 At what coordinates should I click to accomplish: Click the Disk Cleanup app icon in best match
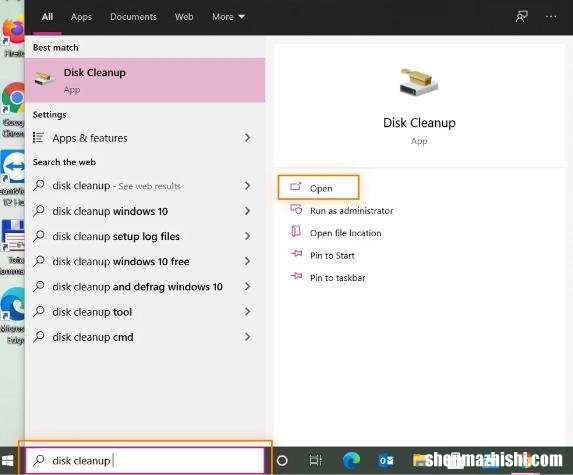point(44,78)
